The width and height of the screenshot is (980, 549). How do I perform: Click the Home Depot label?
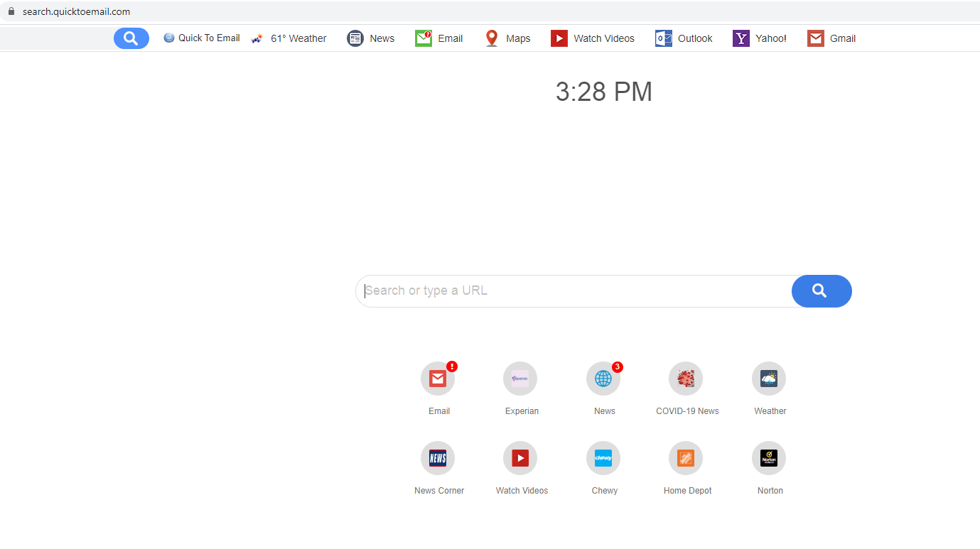point(688,491)
